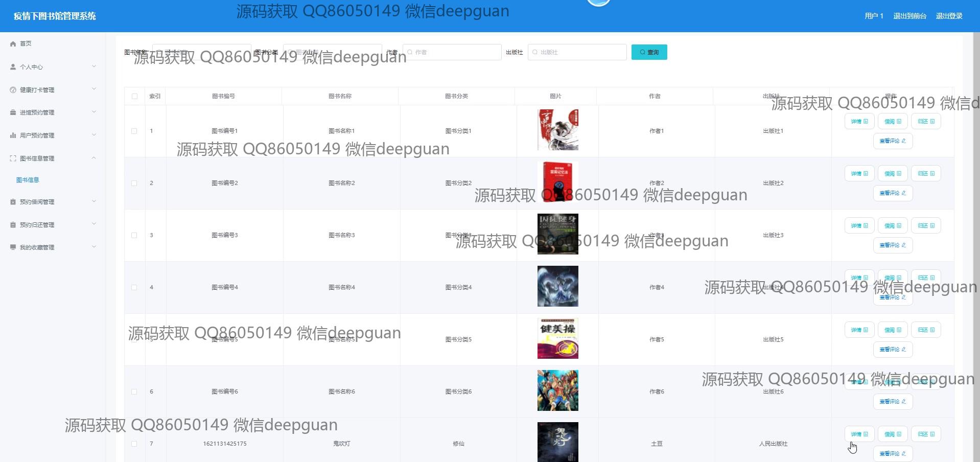980x462 pixels.
Task: Open the cover image of 图书名称1
Action: click(558, 130)
